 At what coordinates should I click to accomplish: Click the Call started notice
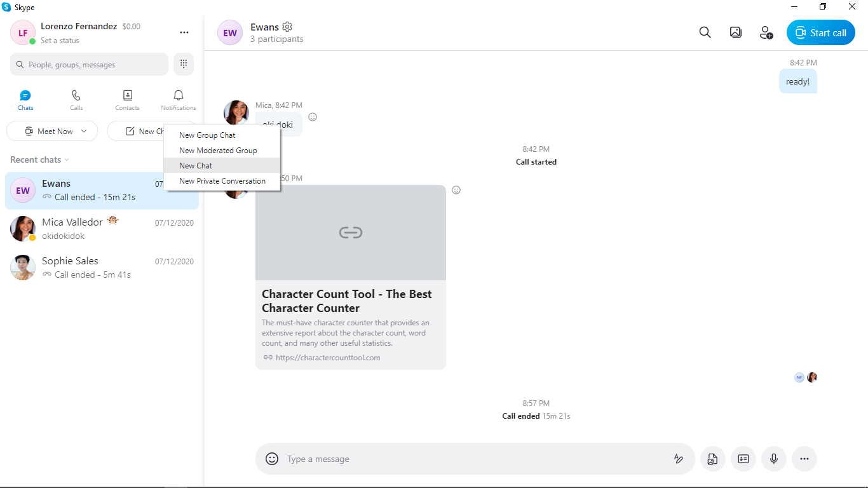536,162
